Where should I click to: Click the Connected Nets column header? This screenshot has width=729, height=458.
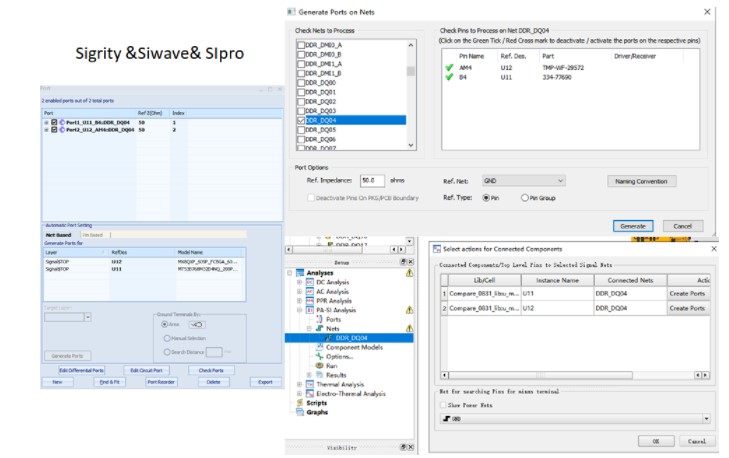coord(630,280)
